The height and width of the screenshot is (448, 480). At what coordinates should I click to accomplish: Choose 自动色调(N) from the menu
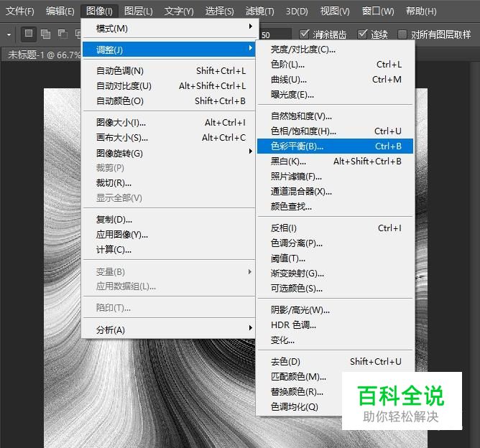point(169,70)
